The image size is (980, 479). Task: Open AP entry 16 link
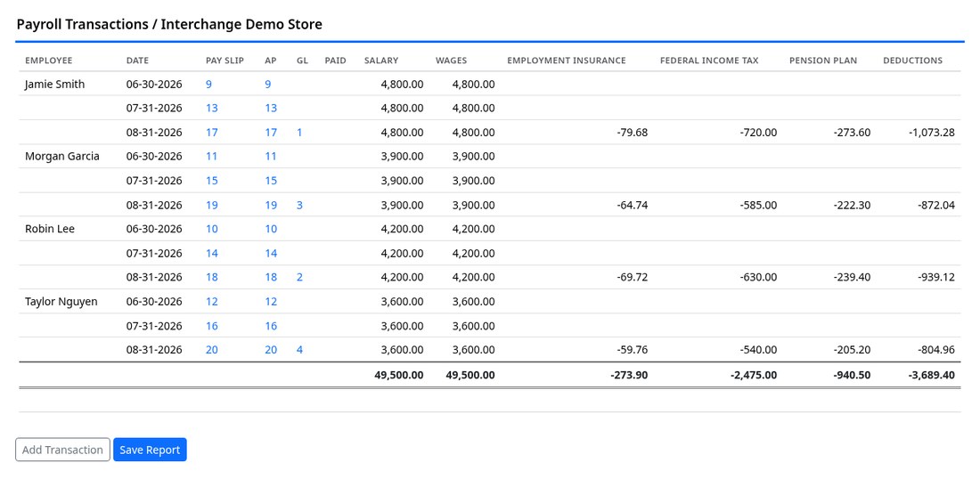(271, 325)
